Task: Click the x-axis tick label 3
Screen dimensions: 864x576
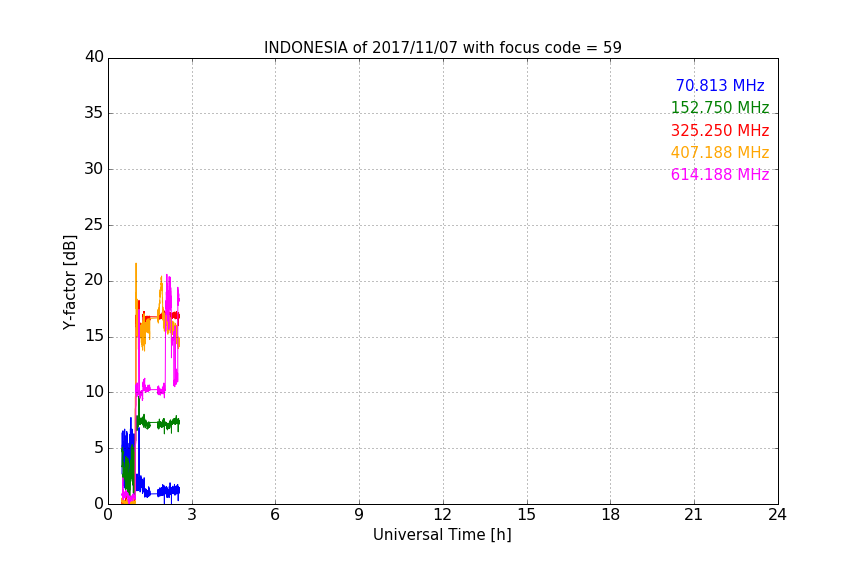Action: [x=192, y=515]
